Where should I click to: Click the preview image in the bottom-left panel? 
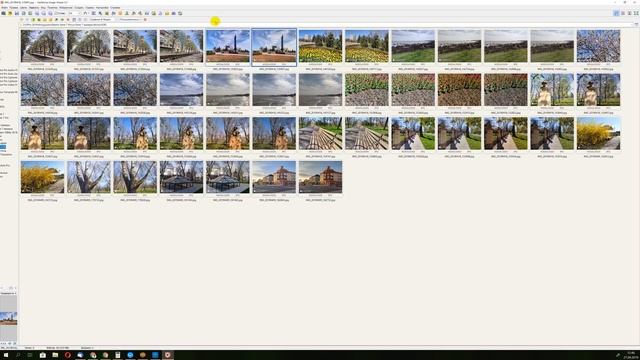click(9, 318)
